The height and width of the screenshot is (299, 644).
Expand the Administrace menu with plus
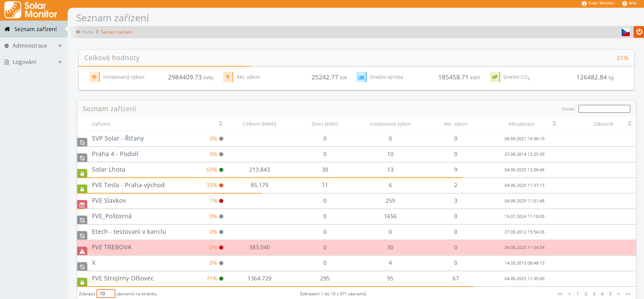[60, 46]
